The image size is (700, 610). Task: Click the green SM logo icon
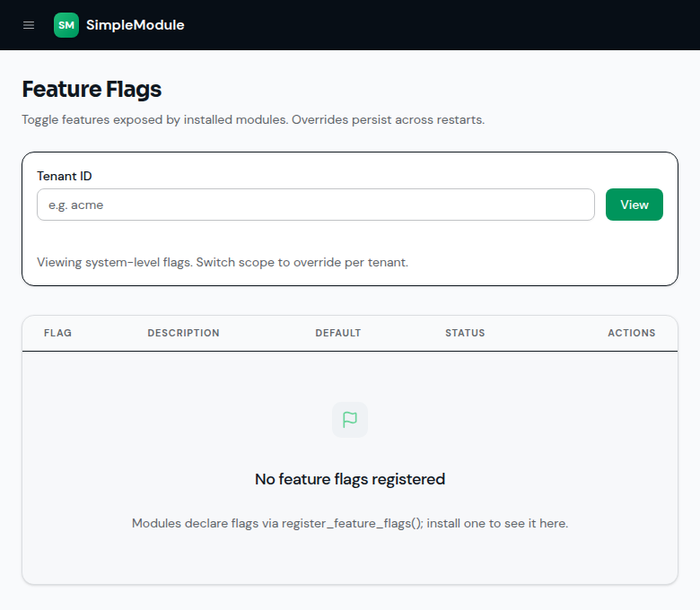[66, 25]
